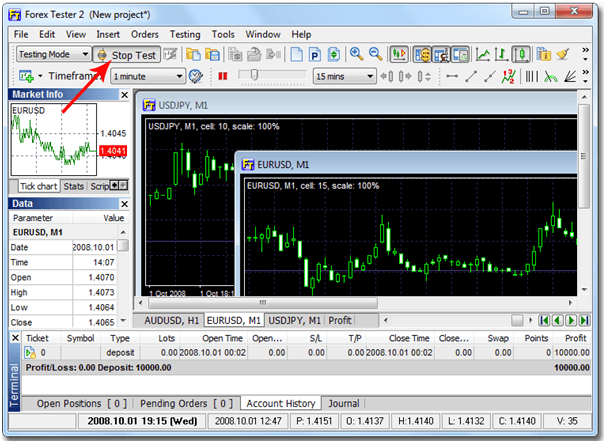Viewport: 606px width, 443px height.
Task: Open the Journal terminal tab
Action: 344,404
